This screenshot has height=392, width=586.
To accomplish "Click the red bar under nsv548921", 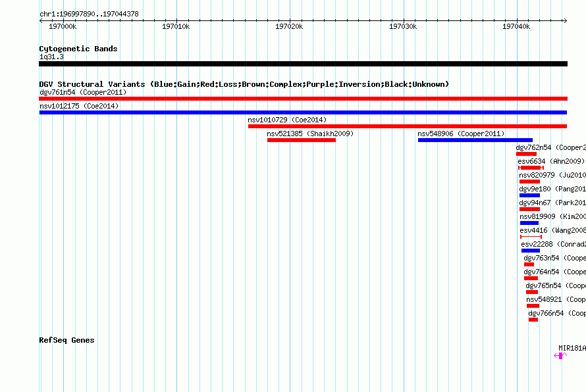I will coord(533,306).
